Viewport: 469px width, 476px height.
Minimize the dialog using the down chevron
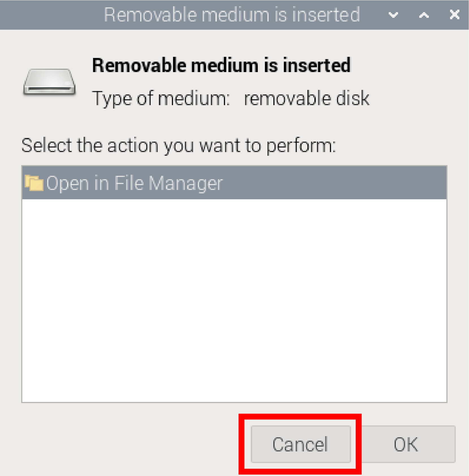pyautogui.click(x=393, y=15)
